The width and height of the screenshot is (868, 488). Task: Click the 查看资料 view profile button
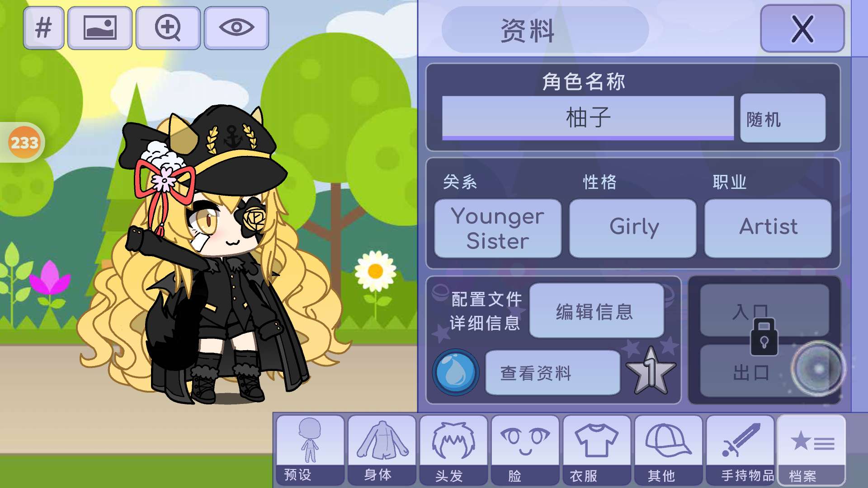pyautogui.click(x=553, y=373)
